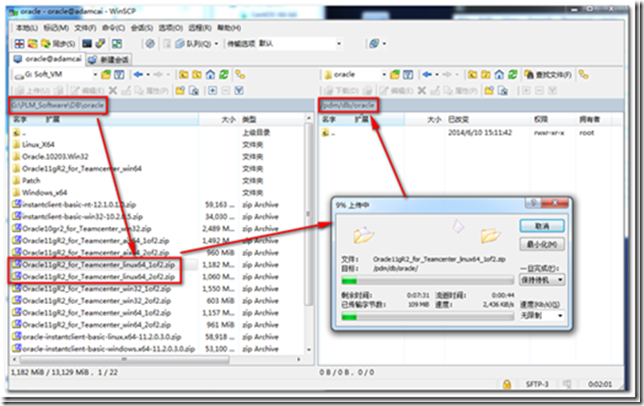Image resolution: width=644 pixels, height=406 pixels.
Task: Click remote panel new folder icon
Action: [489, 90]
